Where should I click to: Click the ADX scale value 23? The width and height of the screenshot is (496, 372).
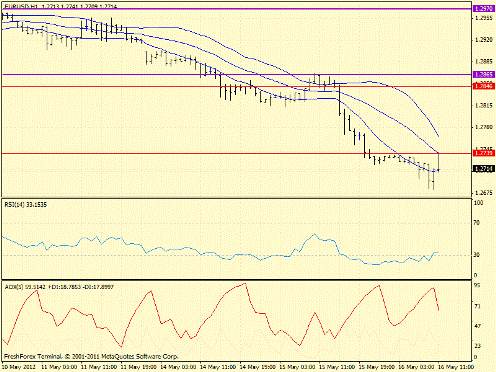(x=477, y=346)
